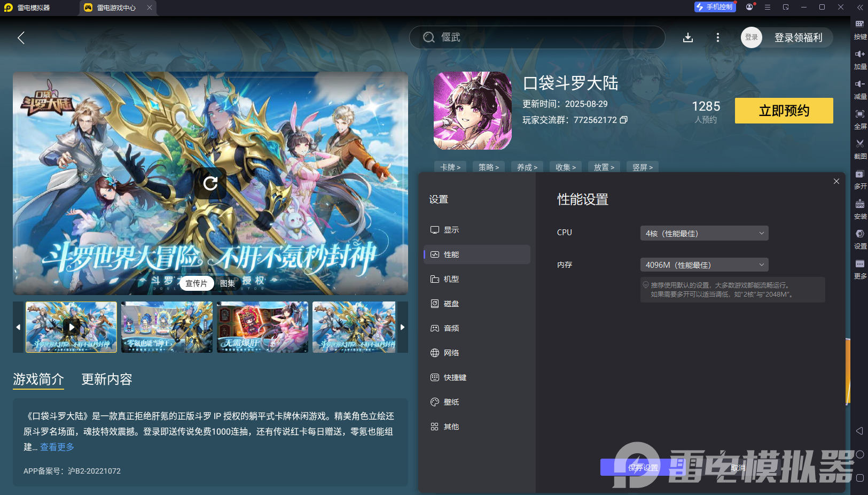Open the 查看更多 link

pyautogui.click(x=57, y=447)
